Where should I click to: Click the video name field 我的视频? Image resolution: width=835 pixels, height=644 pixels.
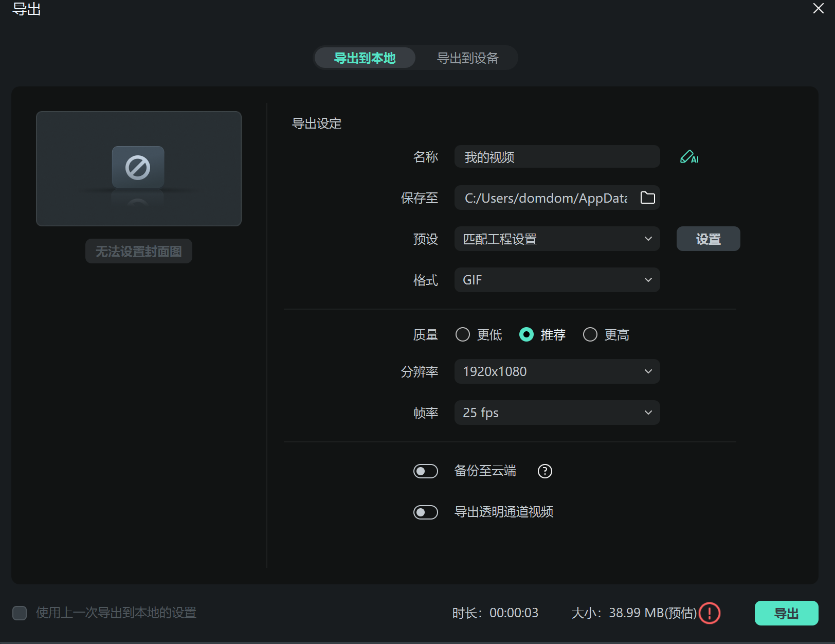557,157
